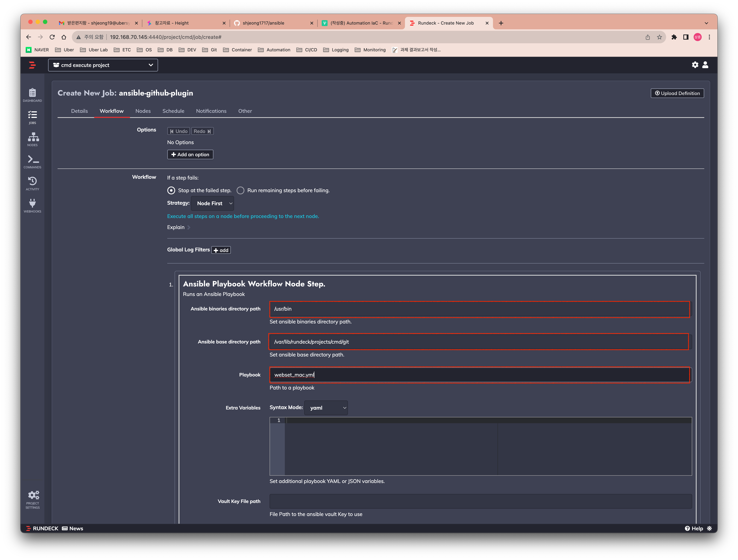Click the Undo button
This screenshot has width=738, height=560.
pos(178,131)
